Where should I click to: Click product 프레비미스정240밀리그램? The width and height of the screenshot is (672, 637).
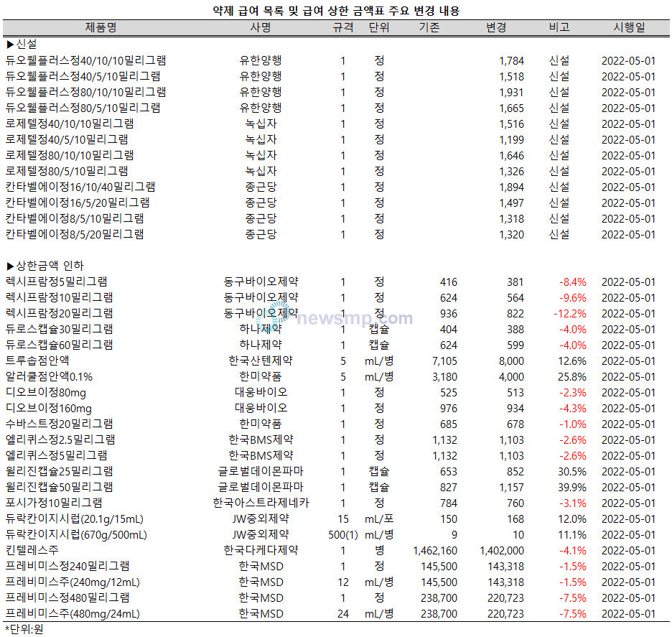pos(67,566)
